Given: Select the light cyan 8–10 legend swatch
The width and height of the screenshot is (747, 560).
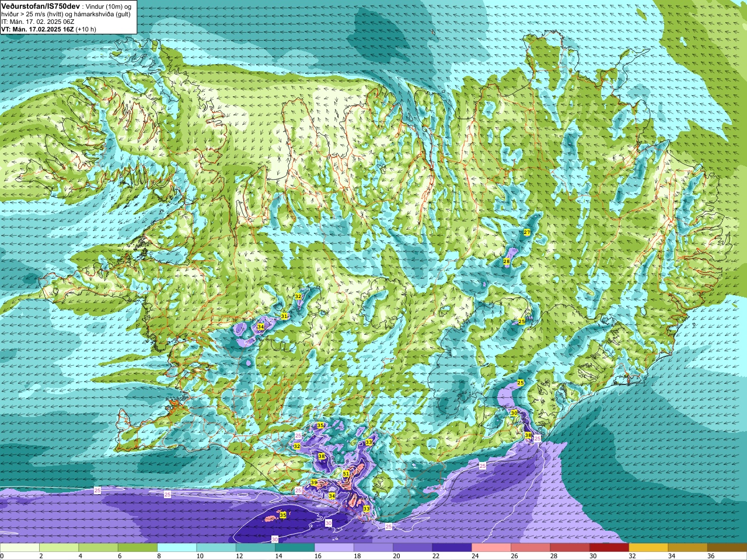Looking at the screenshot, I should 177,548.
